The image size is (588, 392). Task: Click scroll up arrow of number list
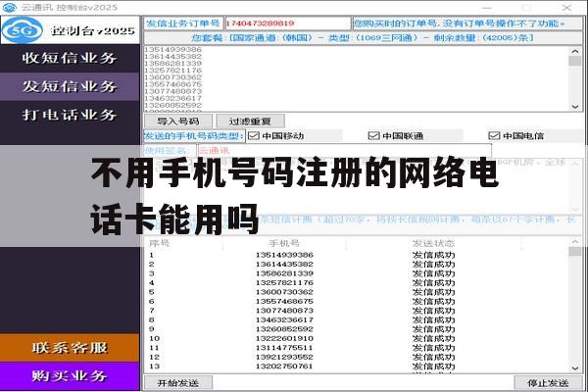(575, 51)
